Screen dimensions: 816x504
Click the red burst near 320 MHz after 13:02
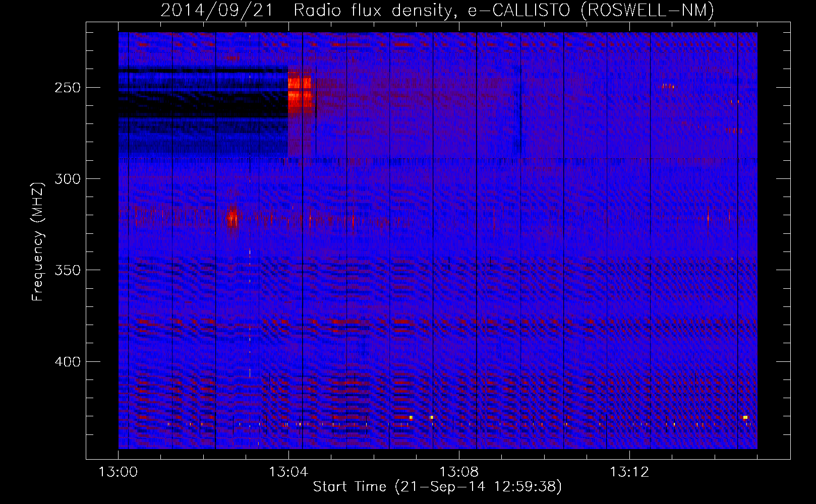(232, 217)
